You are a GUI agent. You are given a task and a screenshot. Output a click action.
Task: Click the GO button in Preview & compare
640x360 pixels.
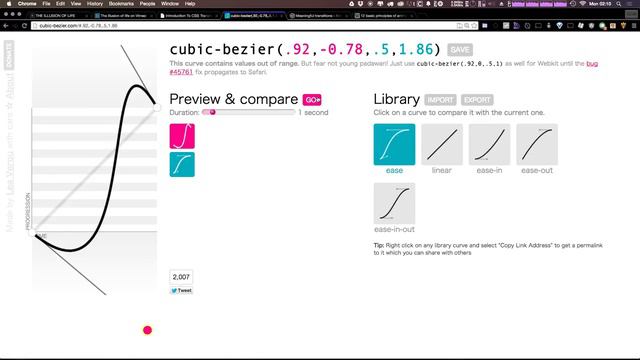(312, 100)
